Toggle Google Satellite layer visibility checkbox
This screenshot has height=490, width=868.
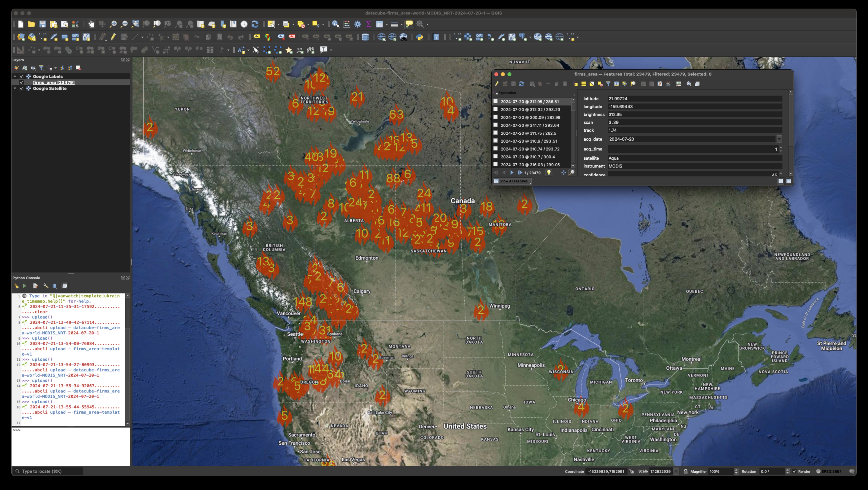[22, 89]
